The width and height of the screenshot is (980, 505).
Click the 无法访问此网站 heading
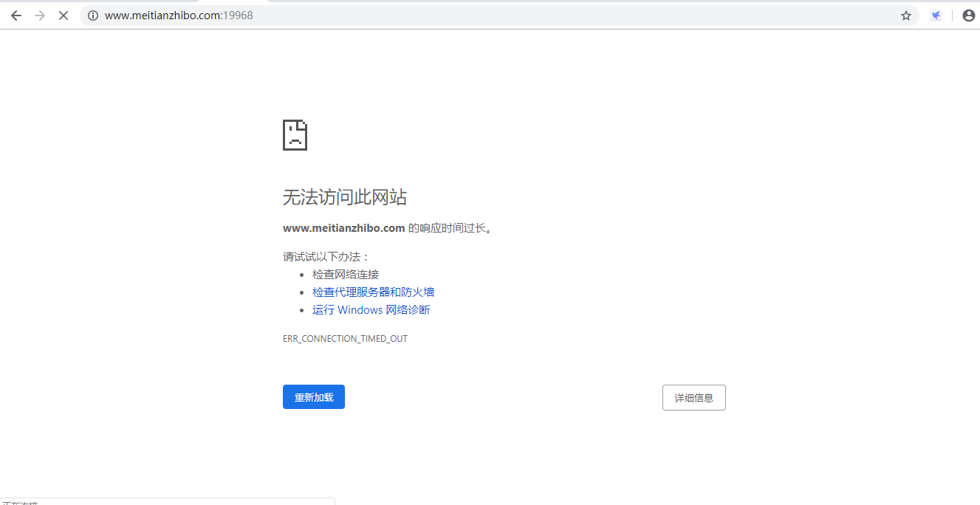(344, 197)
